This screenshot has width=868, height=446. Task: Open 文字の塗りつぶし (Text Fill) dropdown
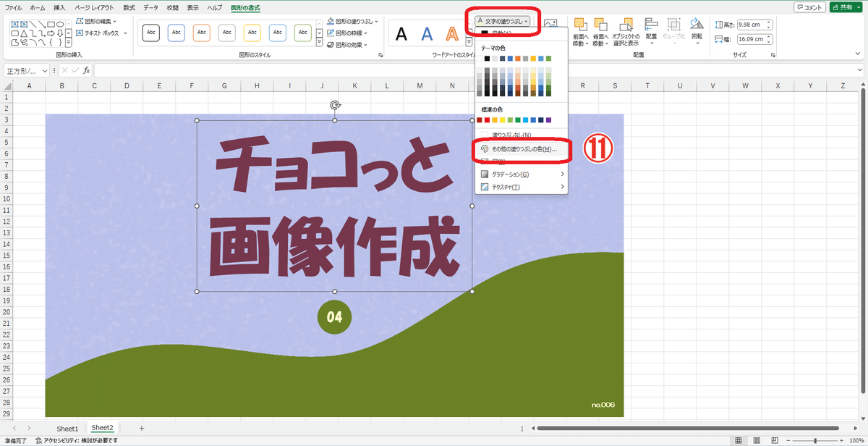(503, 22)
